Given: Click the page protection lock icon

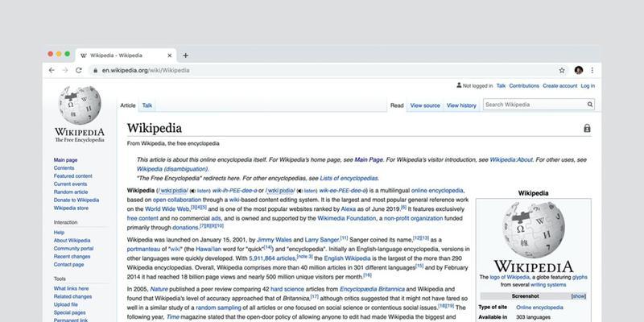Looking at the screenshot, I should (x=588, y=128).
